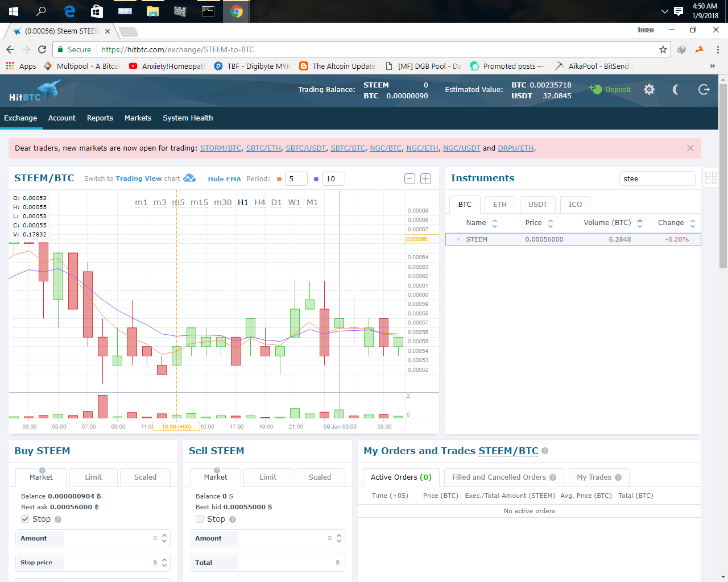Open help icon next to My Trades
This screenshot has width=728, height=582.
point(618,477)
